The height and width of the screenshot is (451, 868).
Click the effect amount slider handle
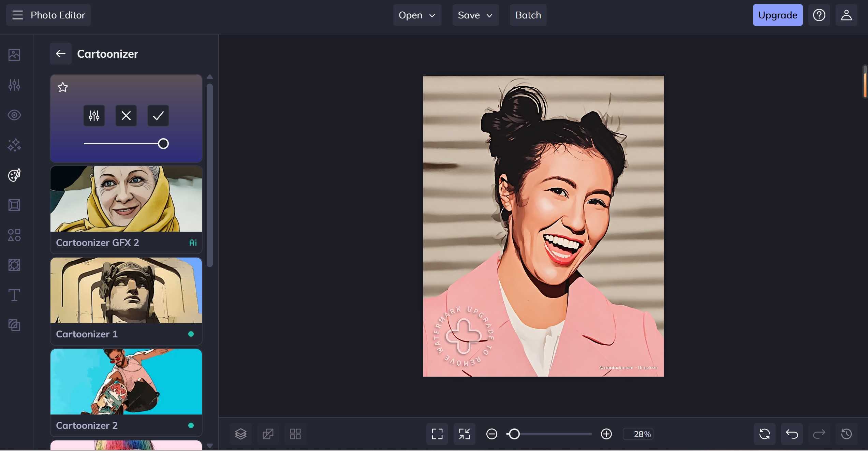point(163,144)
